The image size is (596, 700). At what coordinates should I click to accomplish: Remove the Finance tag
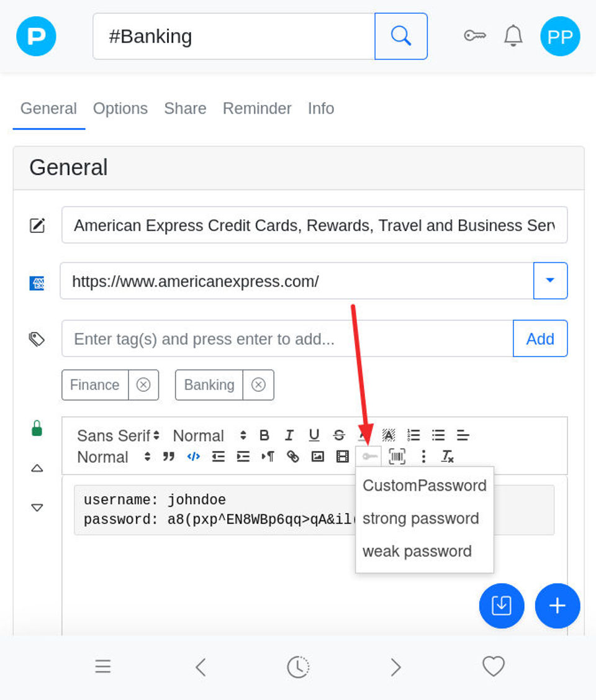[x=143, y=385]
